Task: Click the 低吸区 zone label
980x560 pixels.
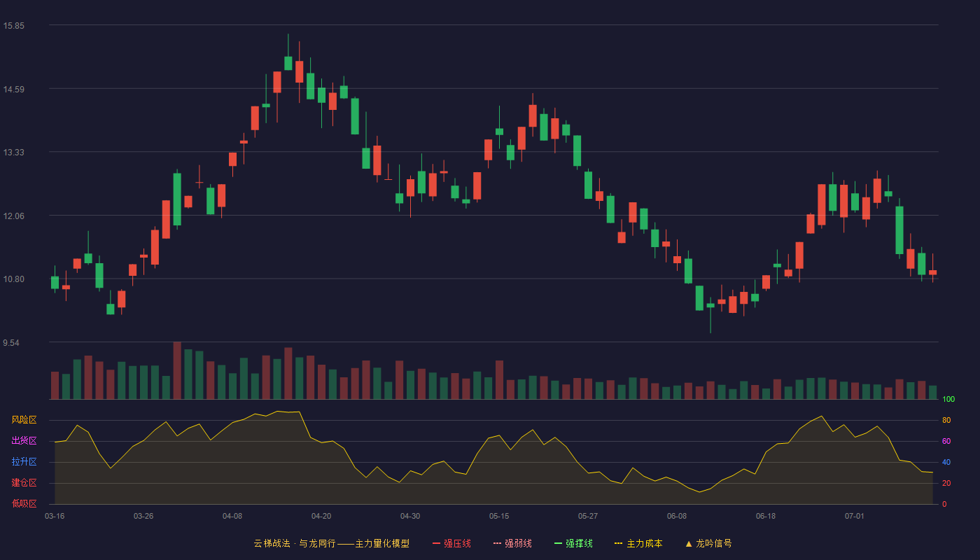Action: [24, 504]
